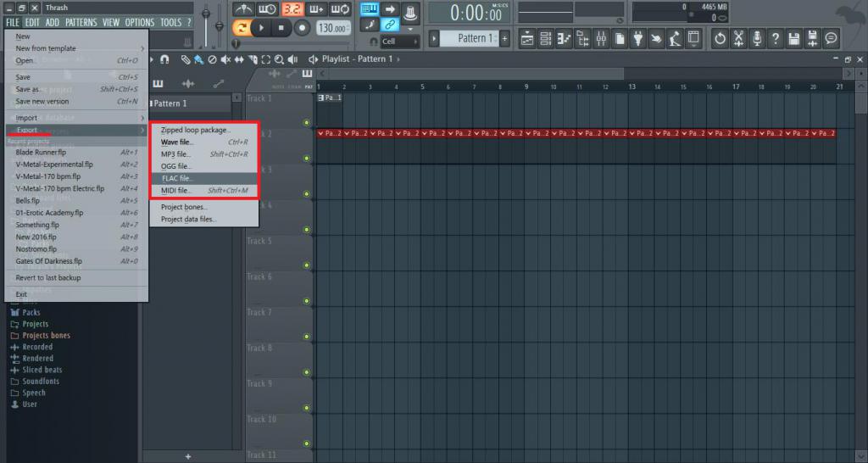The width and height of the screenshot is (868, 463).
Task: Choose MIDI file in Export submenu
Action: tap(203, 191)
